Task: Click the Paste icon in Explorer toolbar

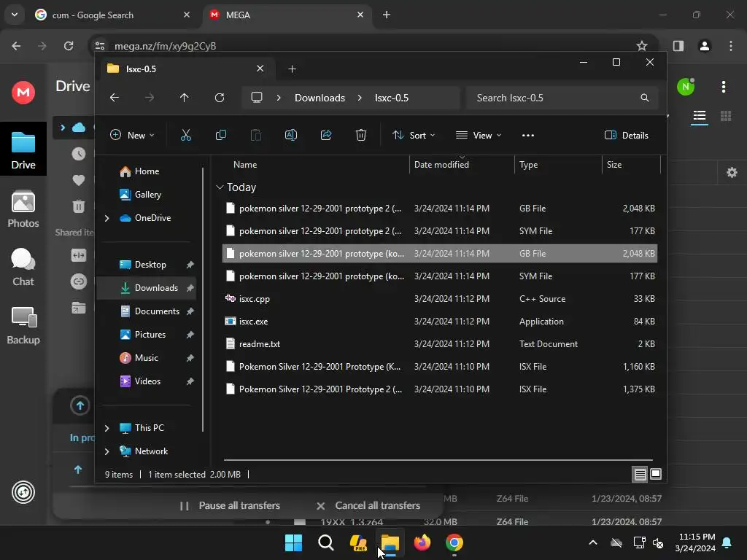Action: (256, 135)
